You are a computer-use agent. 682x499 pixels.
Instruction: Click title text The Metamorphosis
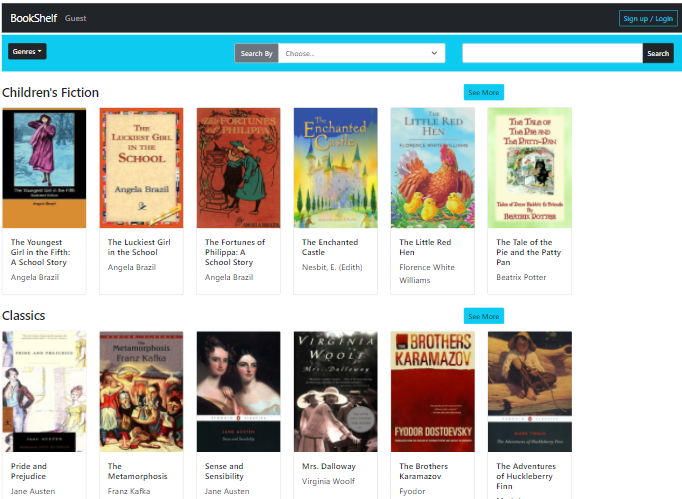tap(137, 471)
